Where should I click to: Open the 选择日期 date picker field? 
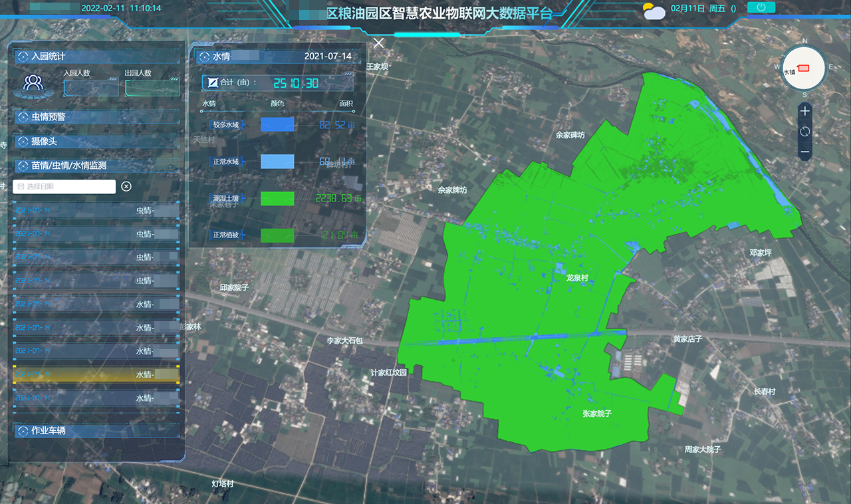[x=64, y=187]
